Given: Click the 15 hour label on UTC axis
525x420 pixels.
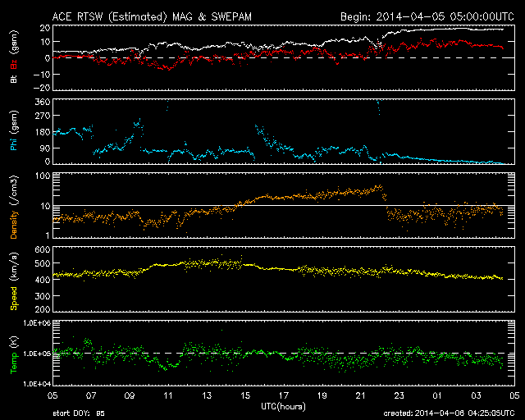Looking at the screenshot, I should pos(245,396).
